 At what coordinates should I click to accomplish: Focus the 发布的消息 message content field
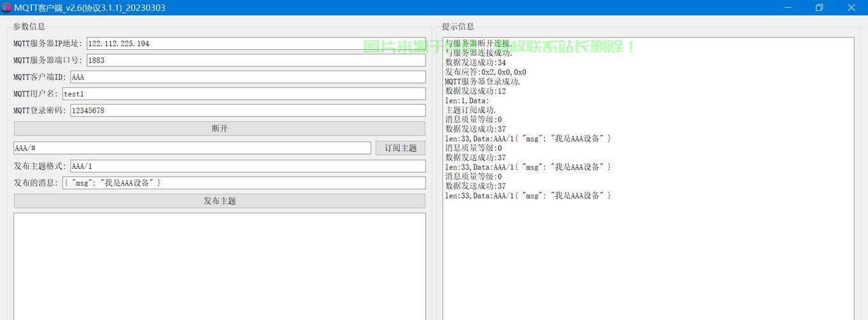pos(244,182)
